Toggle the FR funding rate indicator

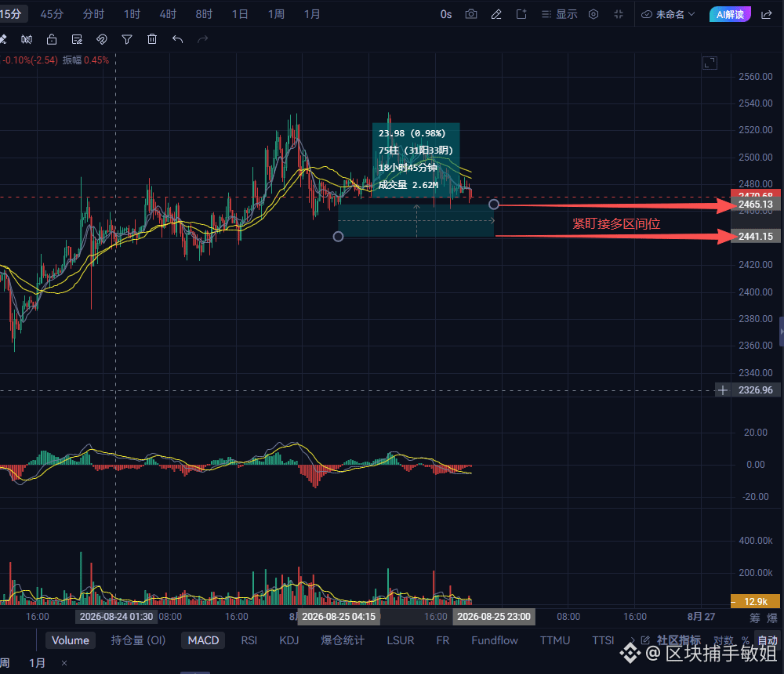click(442, 640)
